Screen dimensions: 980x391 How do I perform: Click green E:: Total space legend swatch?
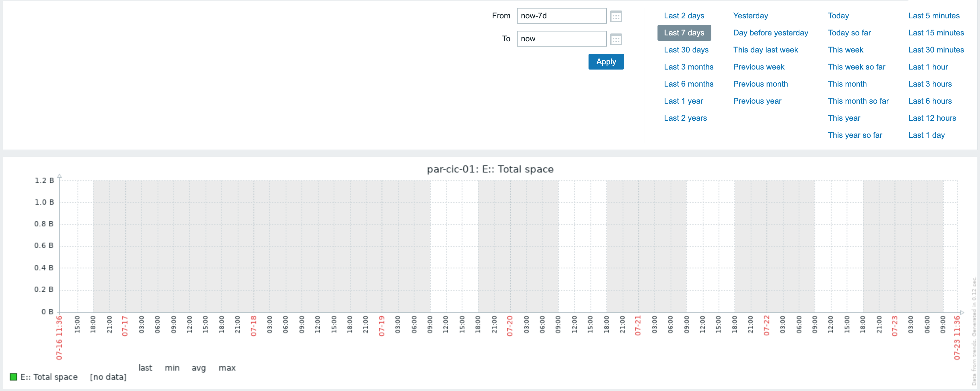tap(13, 377)
